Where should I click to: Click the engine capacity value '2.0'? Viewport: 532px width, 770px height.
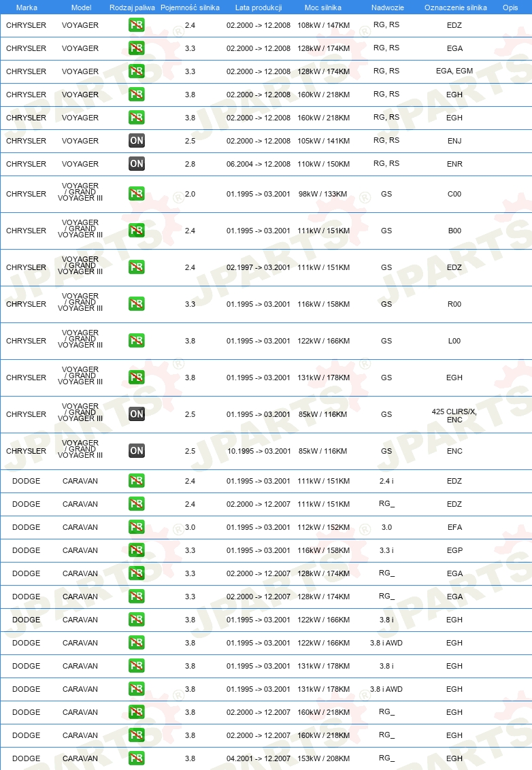coord(190,194)
